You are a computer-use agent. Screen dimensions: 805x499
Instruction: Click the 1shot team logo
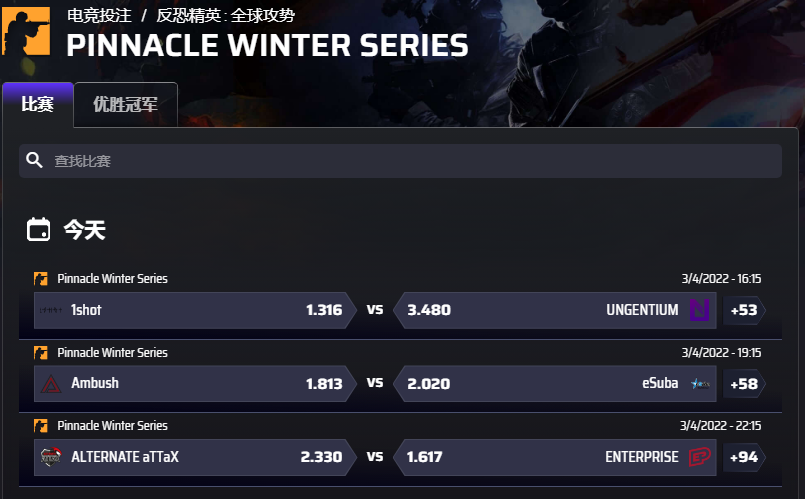click(x=51, y=310)
